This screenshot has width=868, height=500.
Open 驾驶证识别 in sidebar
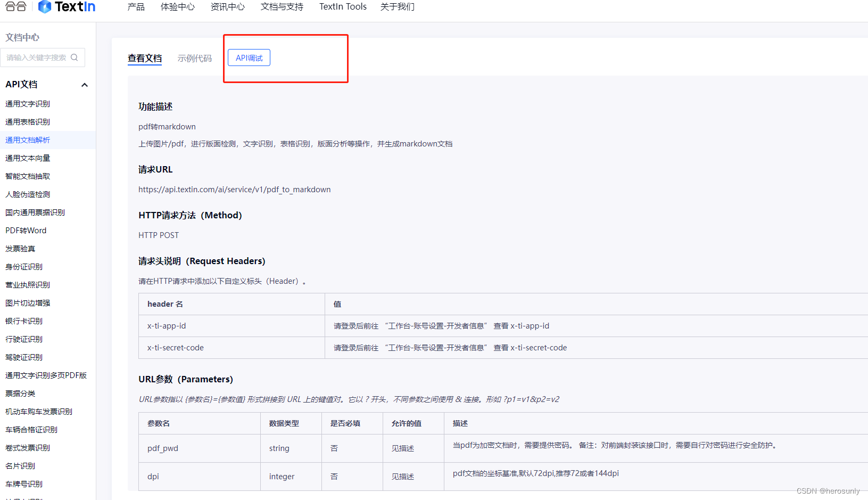(x=24, y=357)
